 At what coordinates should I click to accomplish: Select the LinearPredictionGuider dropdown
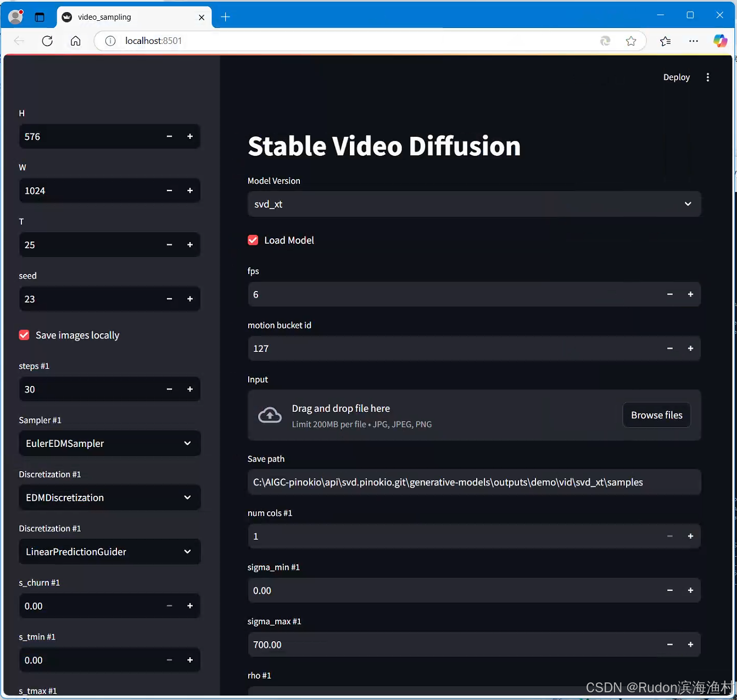pyautogui.click(x=109, y=552)
